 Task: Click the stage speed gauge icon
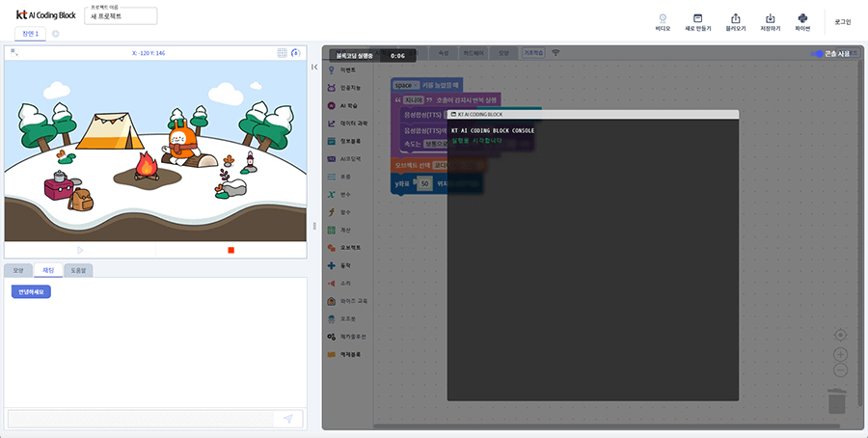[x=296, y=53]
